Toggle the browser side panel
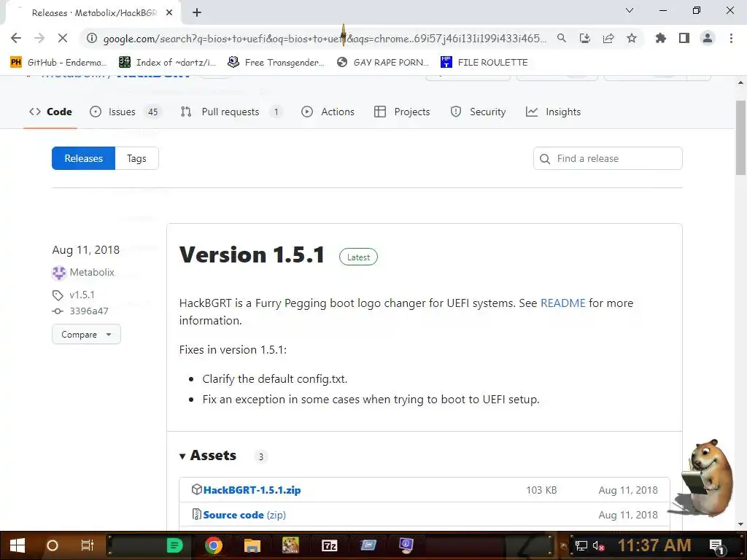747x560 pixels. coord(684,38)
